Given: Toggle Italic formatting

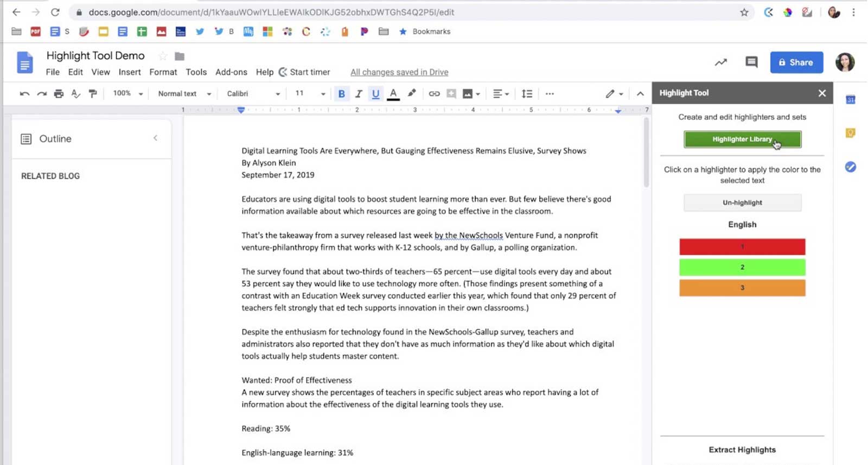Looking at the screenshot, I should click(359, 94).
